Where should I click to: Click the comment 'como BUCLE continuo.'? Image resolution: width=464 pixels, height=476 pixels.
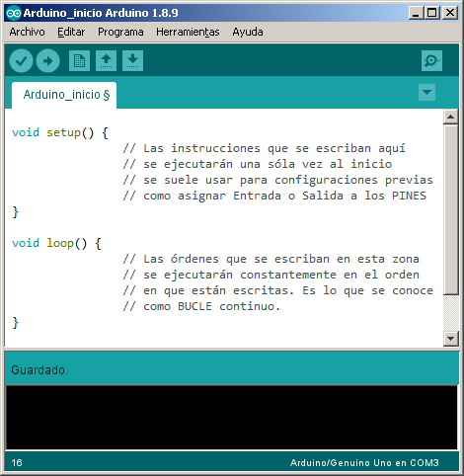[x=201, y=306]
